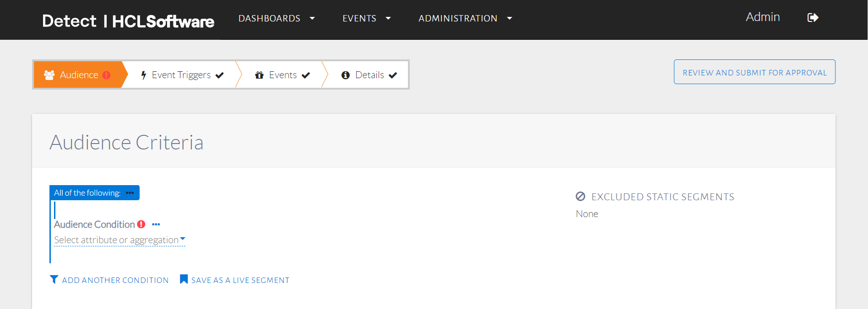
Task: Click the Audience people icon in stepper
Action: [x=49, y=75]
